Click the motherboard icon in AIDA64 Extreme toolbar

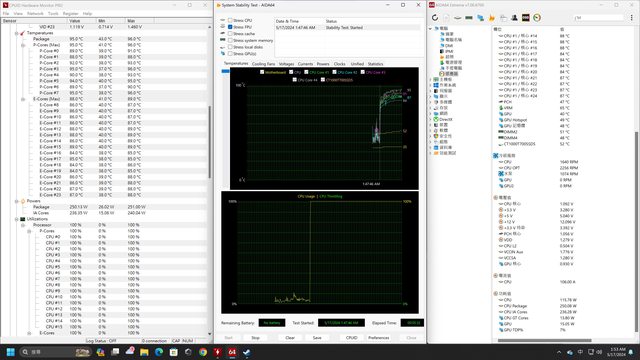point(458,18)
